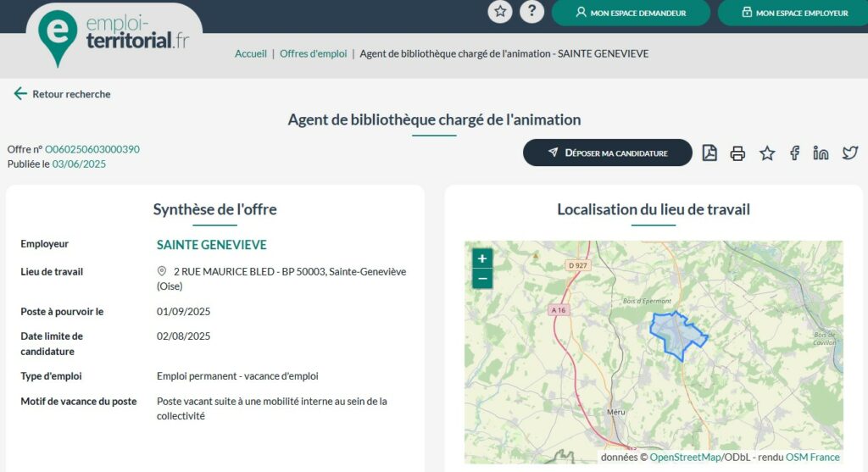Open the OpenStreetMap attribution link
This screenshot has width=868, height=472.
click(685, 457)
